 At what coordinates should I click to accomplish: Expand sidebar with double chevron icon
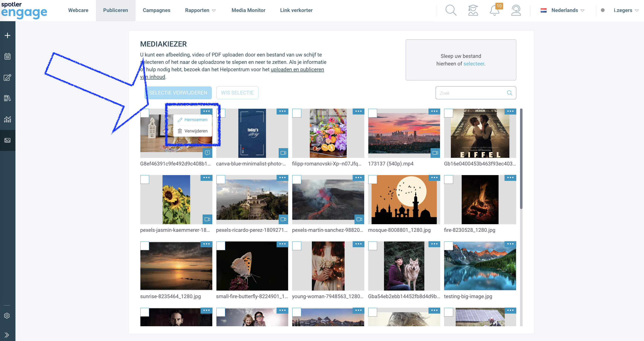pyautogui.click(x=7, y=335)
